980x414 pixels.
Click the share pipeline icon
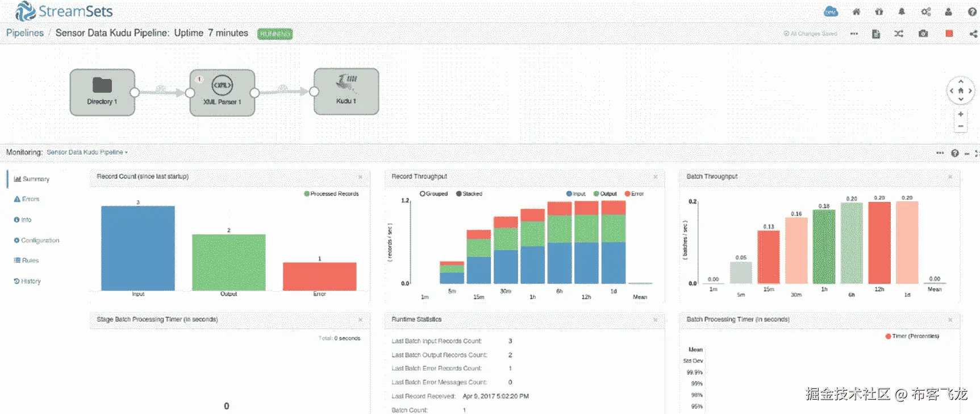973,34
